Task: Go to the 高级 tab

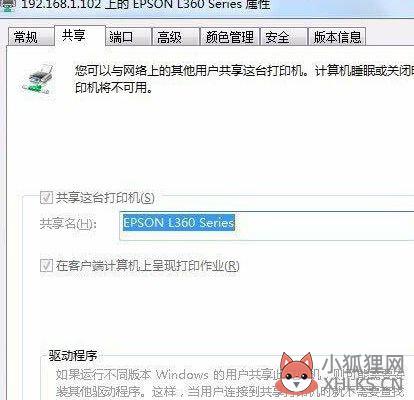Action: [176, 37]
